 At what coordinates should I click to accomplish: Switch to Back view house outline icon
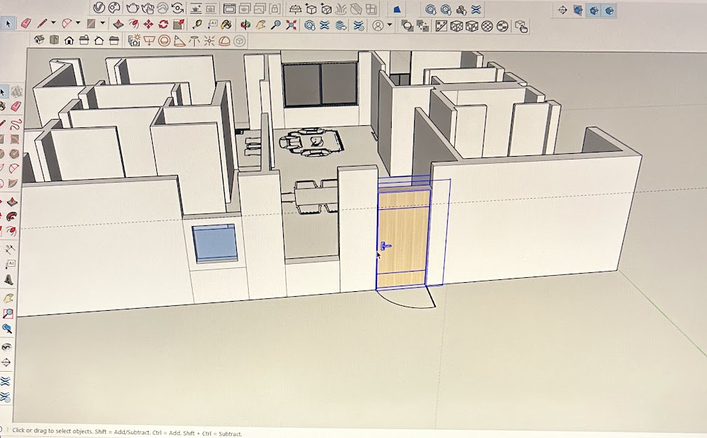coord(99,41)
